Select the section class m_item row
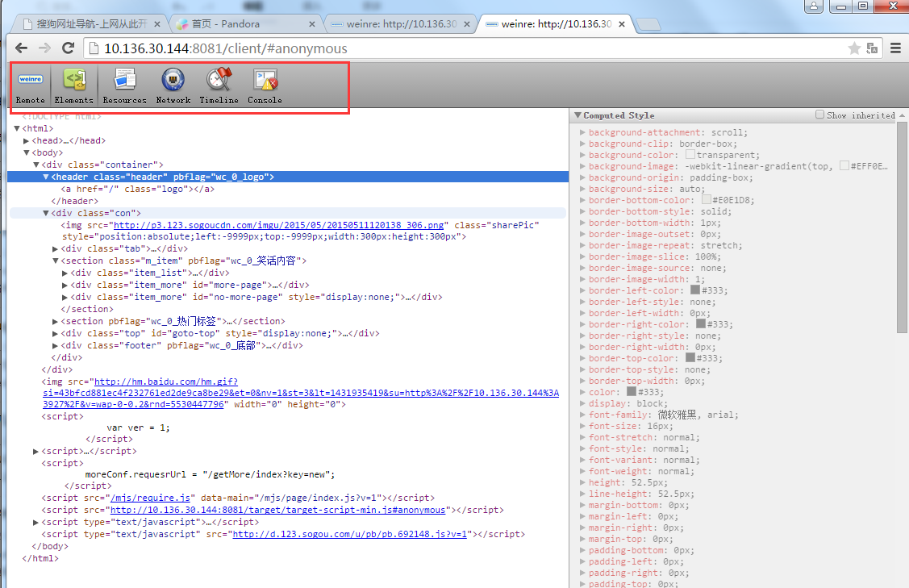909x588 pixels. pyautogui.click(x=183, y=261)
